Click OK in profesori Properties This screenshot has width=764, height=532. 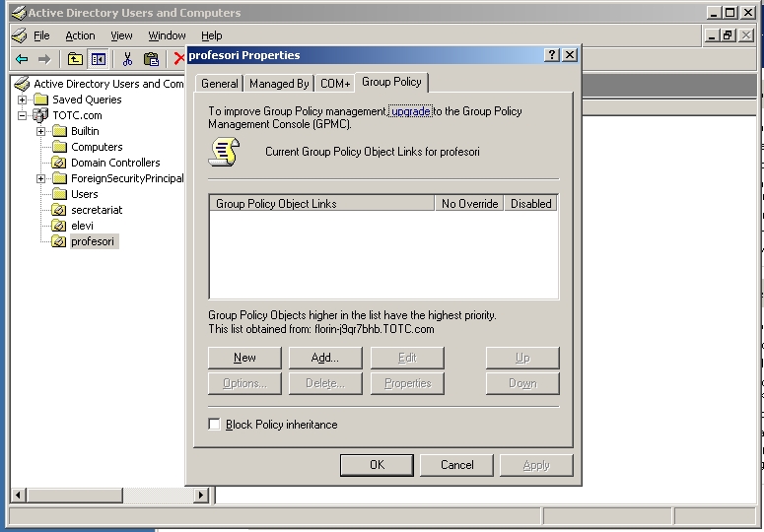click(377, 465)
